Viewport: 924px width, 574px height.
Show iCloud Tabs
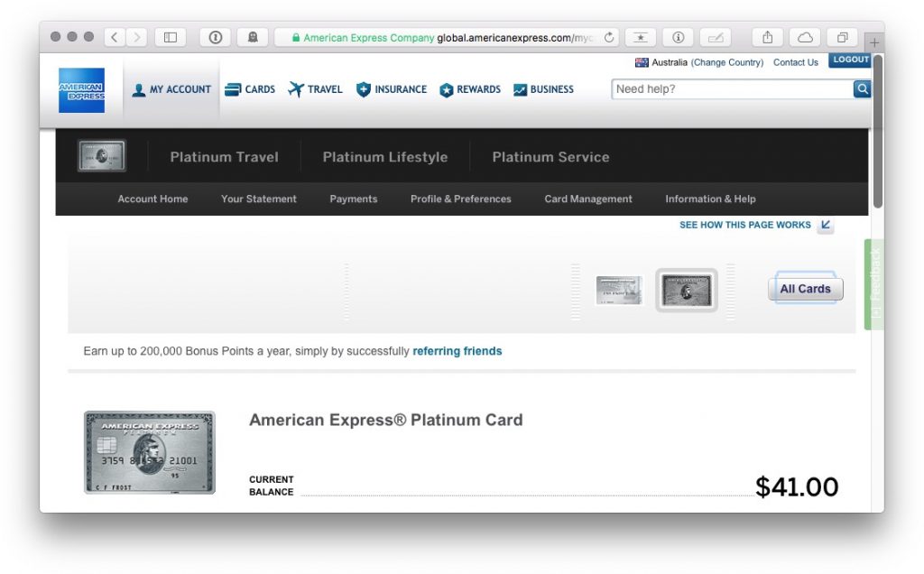coord(805,37)
